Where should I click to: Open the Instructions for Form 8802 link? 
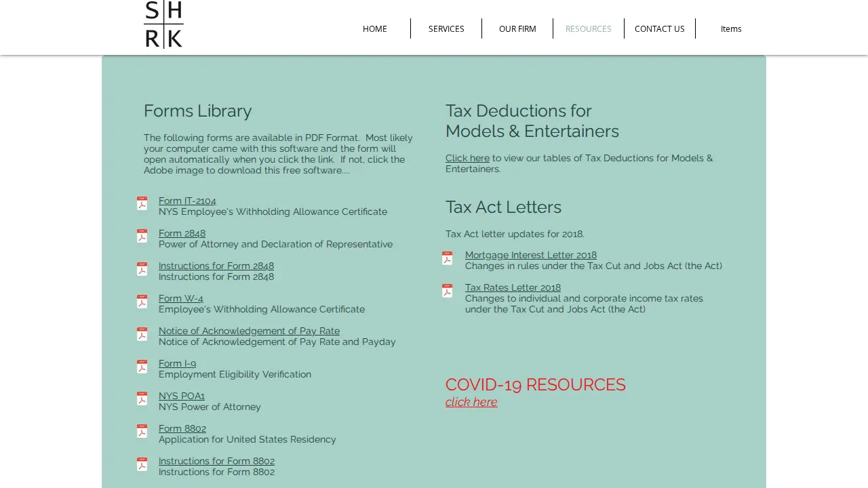click(216, 461)
